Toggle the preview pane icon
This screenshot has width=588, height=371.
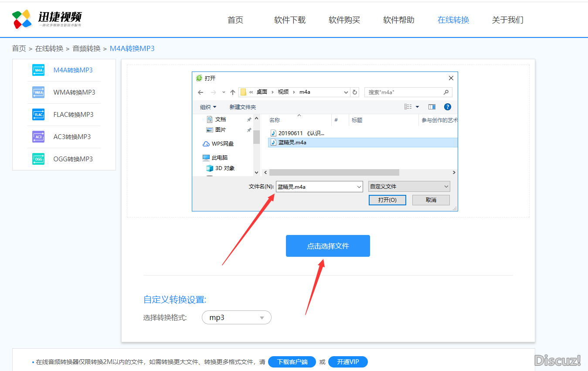coord(432,107)
